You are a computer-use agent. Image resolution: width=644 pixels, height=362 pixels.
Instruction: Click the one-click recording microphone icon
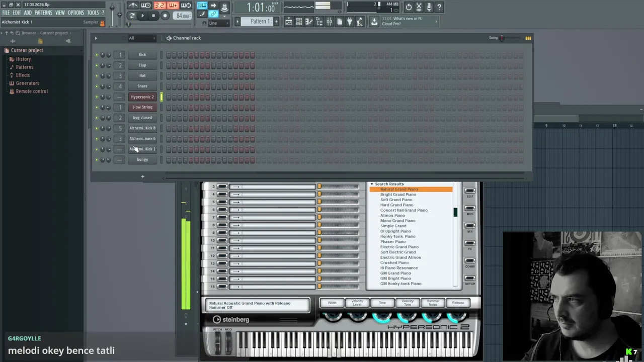tap(429, 7)
